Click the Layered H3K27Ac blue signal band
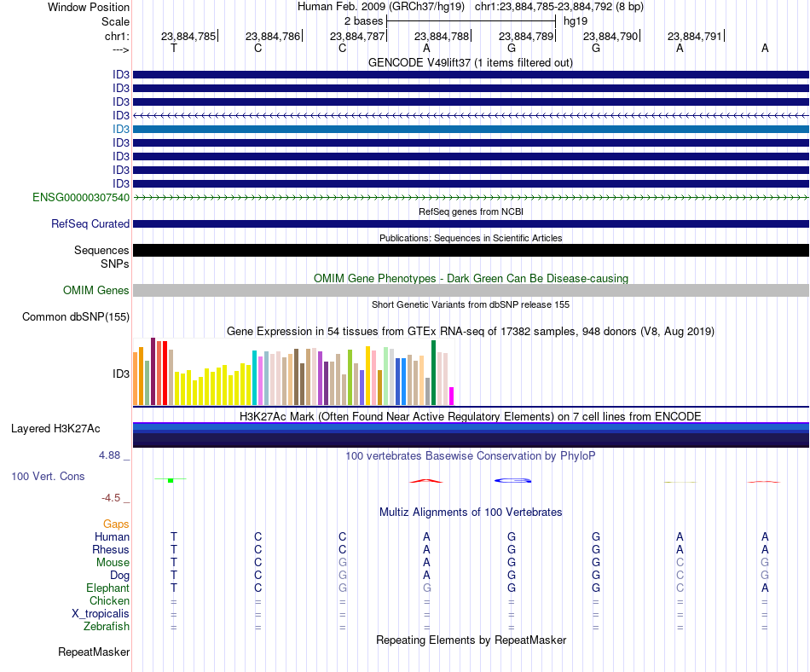 coord(471,434)
